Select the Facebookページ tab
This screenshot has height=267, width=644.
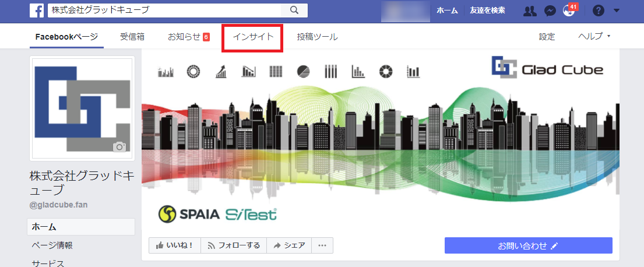click(x=66, y=37)
